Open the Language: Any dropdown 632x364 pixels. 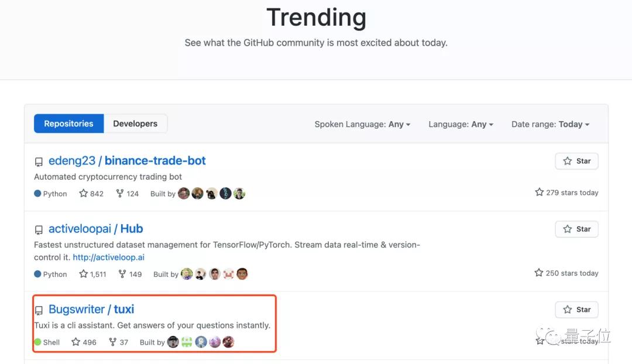click(461, 124)
